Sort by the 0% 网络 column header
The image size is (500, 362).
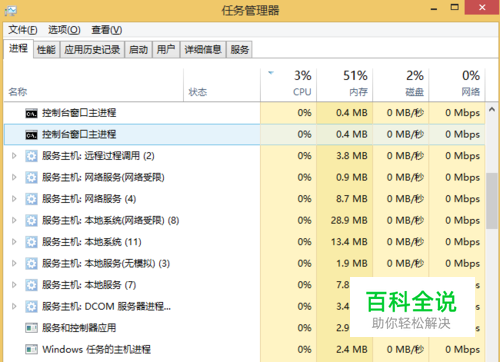click(x=457, y=85)
